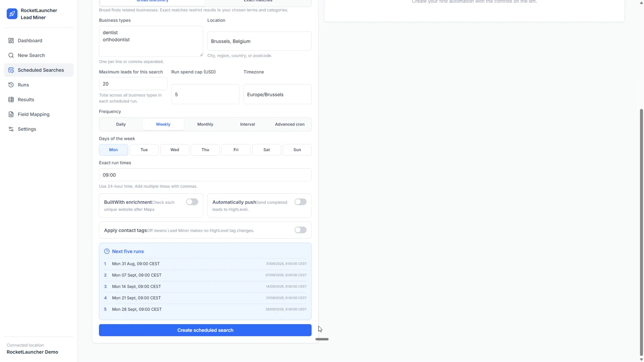
Task: Click the Next five runs heading
Action: click(x=128, y=251)
